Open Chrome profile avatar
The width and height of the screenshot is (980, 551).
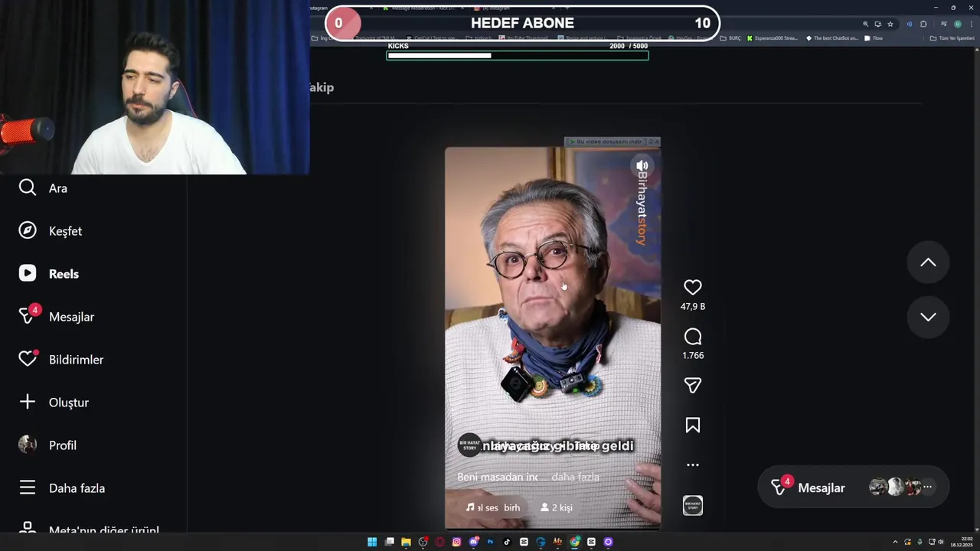[958, 24]
